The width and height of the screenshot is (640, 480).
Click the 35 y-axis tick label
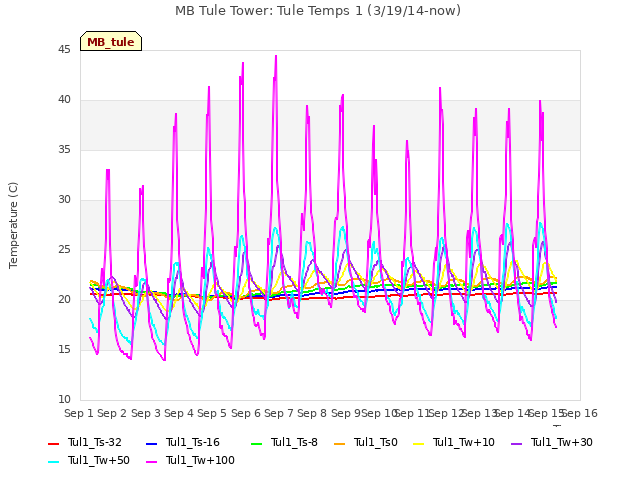pyautogui.click(x=64, y=150)
